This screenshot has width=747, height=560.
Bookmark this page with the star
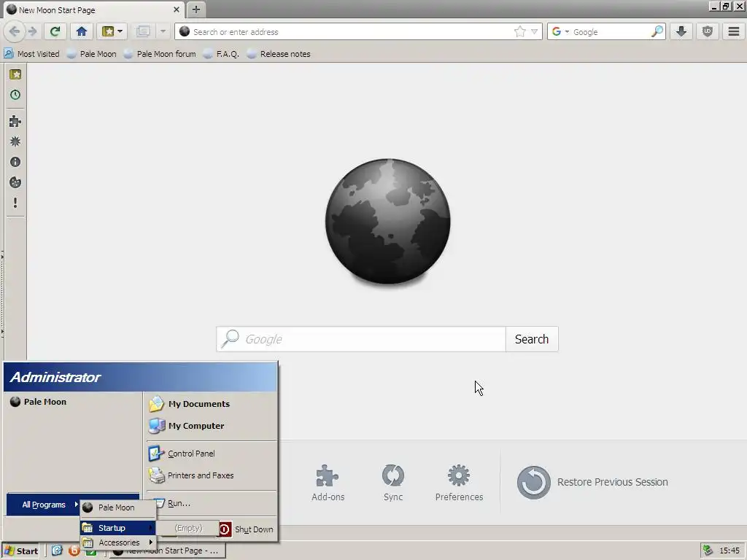[519, 32]
